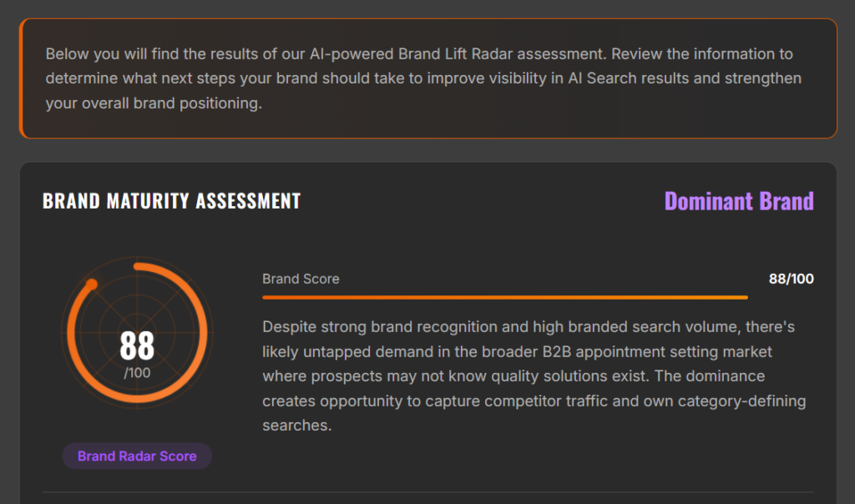Click the 88/100 score beside the bar
Screen dimensions: 855x504
[x=791, y=279]
